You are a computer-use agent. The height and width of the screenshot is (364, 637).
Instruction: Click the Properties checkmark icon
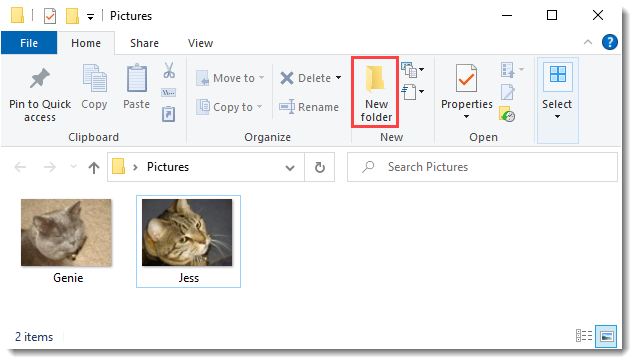(x=466, y=78)
